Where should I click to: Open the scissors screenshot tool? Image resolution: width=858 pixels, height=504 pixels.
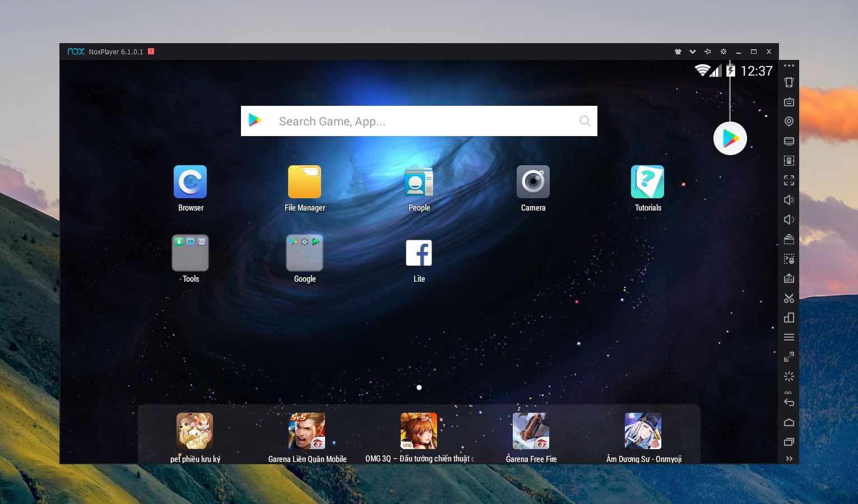[789, 298]
